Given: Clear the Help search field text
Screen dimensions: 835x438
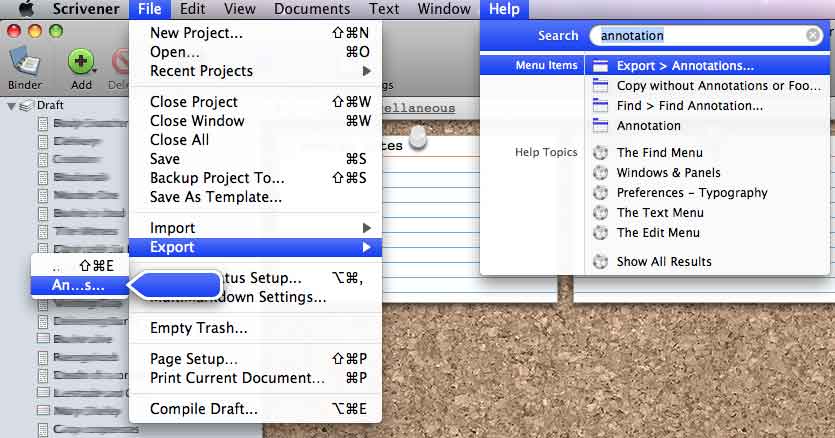Looking at the screenshot, I should [x=813, y=35].
